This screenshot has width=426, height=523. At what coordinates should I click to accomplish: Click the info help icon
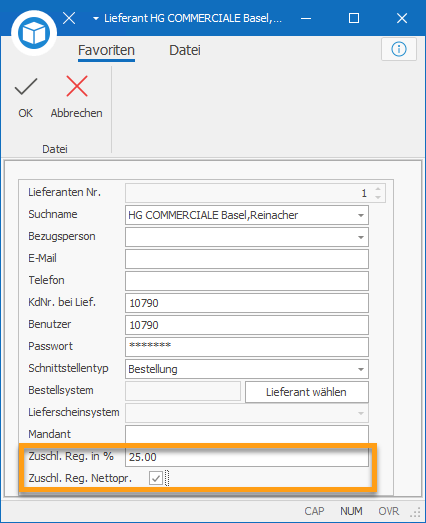coord(399,49)
